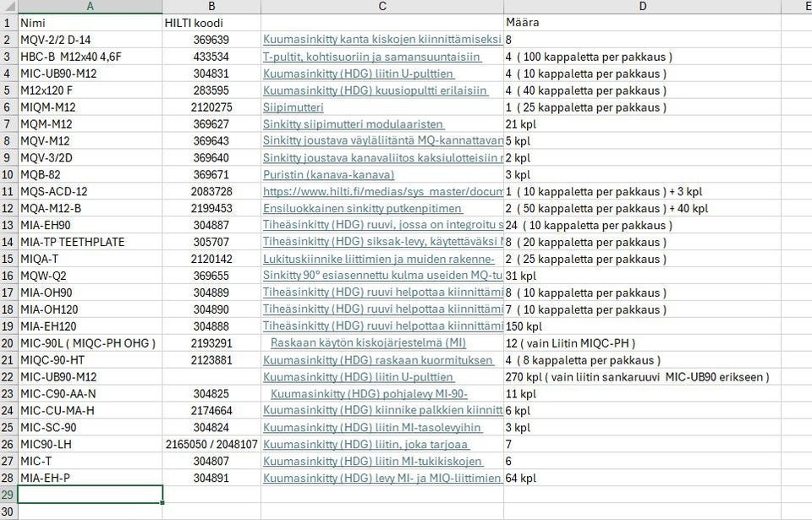The width and height of the screenshot is (812, 520).
Task: Select row 1 header
Action: [x=8, y=23]
